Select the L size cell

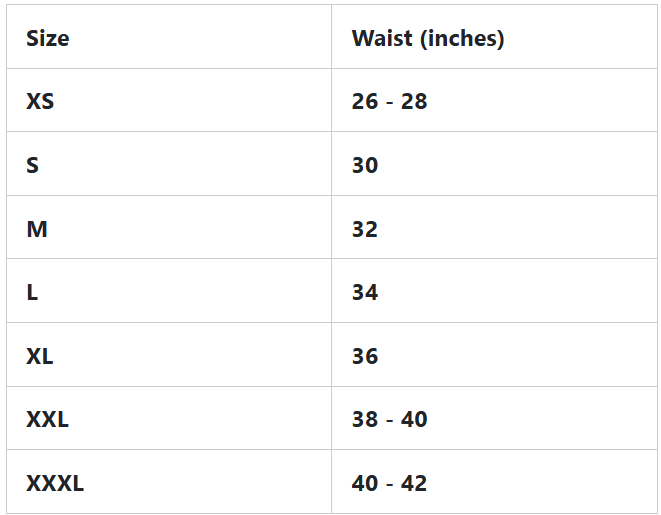(x=32, y=293)
